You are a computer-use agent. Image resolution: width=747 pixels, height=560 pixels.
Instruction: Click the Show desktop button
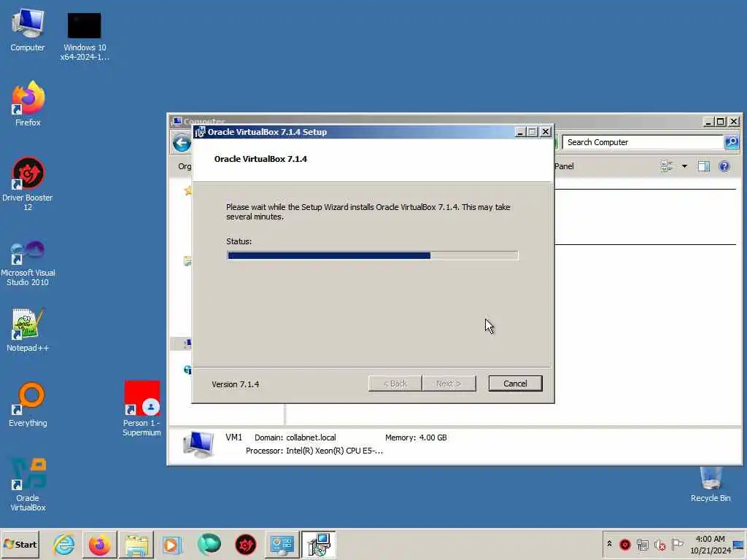[738, 544]
